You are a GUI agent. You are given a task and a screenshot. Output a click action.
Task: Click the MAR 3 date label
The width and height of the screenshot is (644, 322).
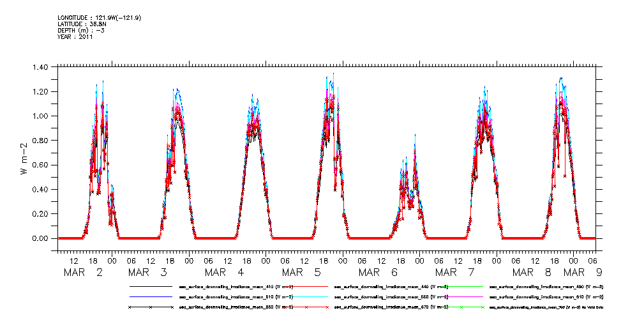pos(147,272)
